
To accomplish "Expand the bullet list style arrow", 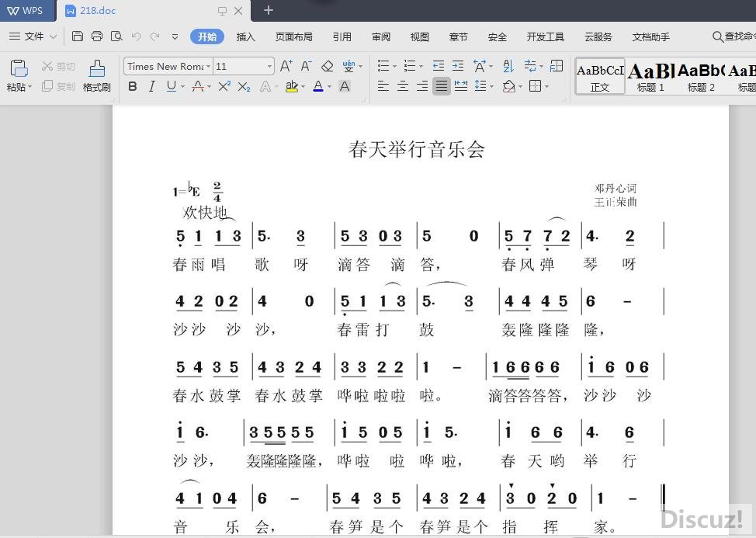I will pos(395,66).
